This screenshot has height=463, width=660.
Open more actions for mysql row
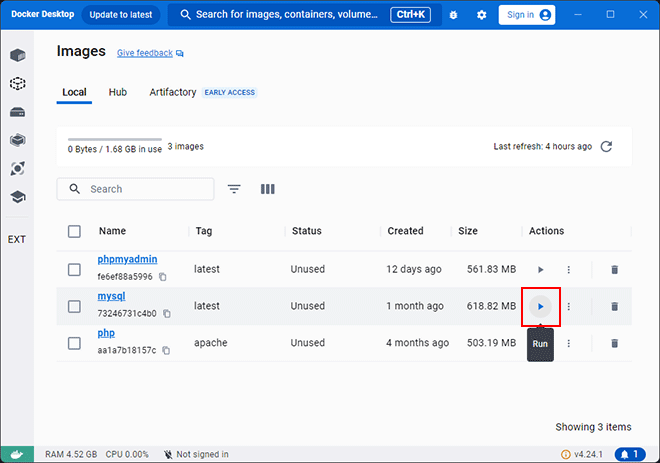[x=569, y=306]
